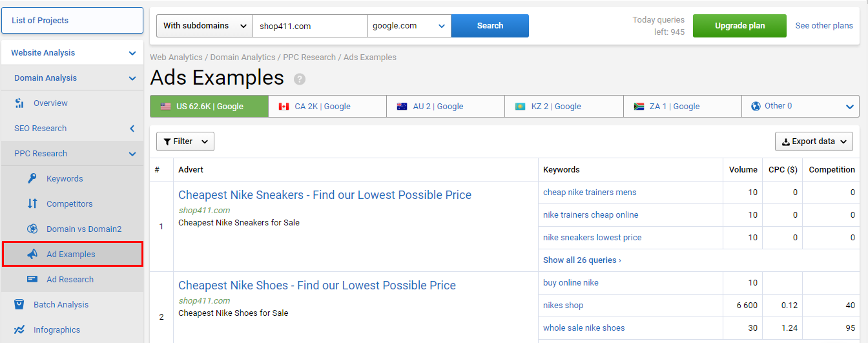
Task: Click the Volume column header
Action: pyautogui.click(x=743, y=170)
